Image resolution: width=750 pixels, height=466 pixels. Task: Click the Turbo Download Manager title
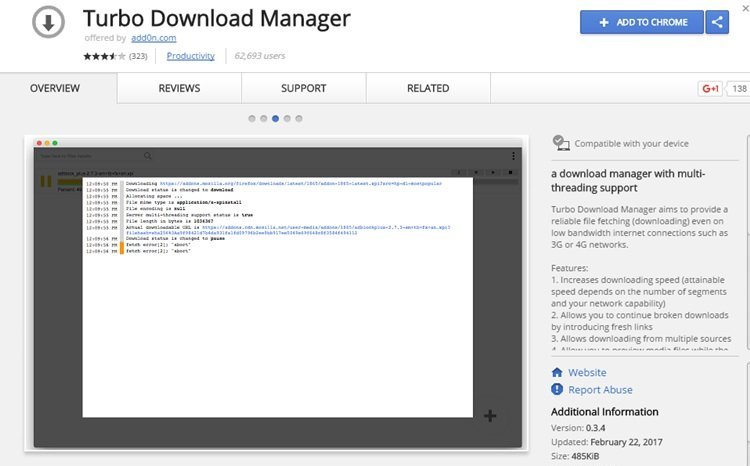pos(217,19)
